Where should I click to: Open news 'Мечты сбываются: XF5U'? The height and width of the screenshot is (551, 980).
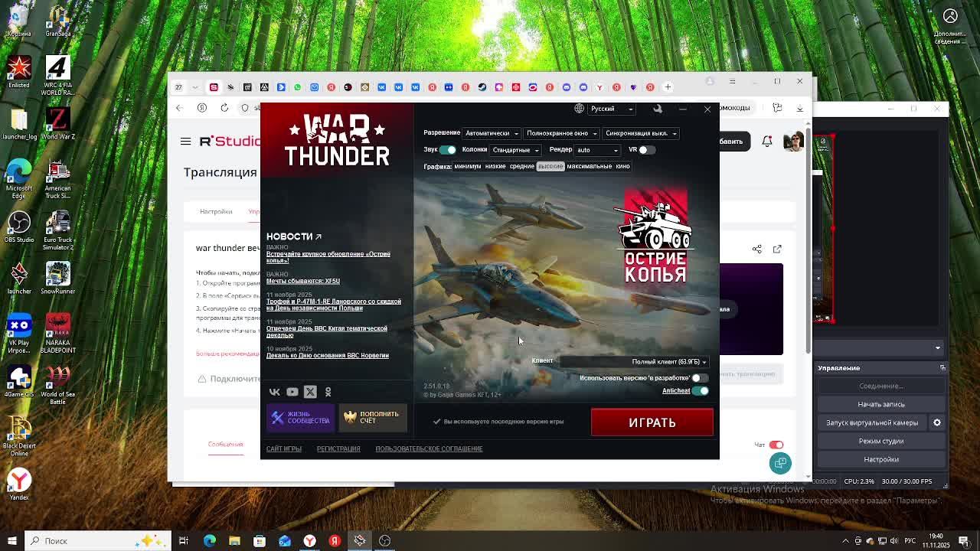coord(303,281)
